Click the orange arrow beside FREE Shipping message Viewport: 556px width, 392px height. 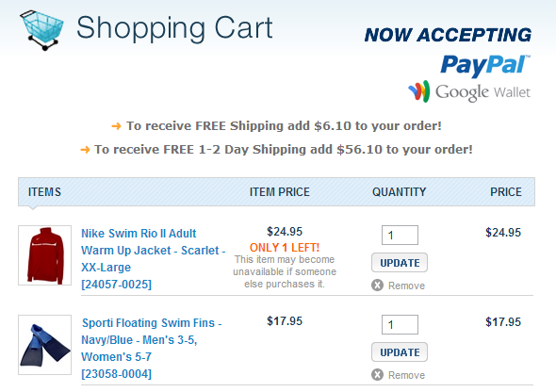116,126
